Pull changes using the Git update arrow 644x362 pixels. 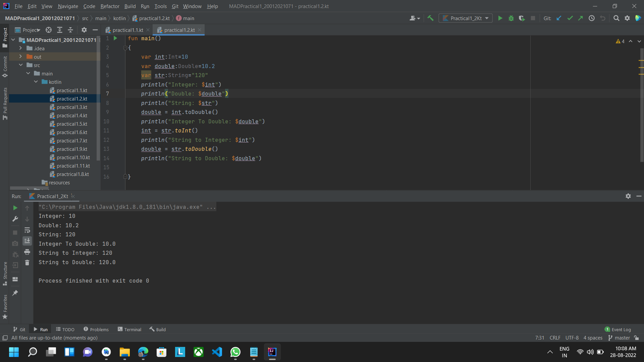click(559, 18)
